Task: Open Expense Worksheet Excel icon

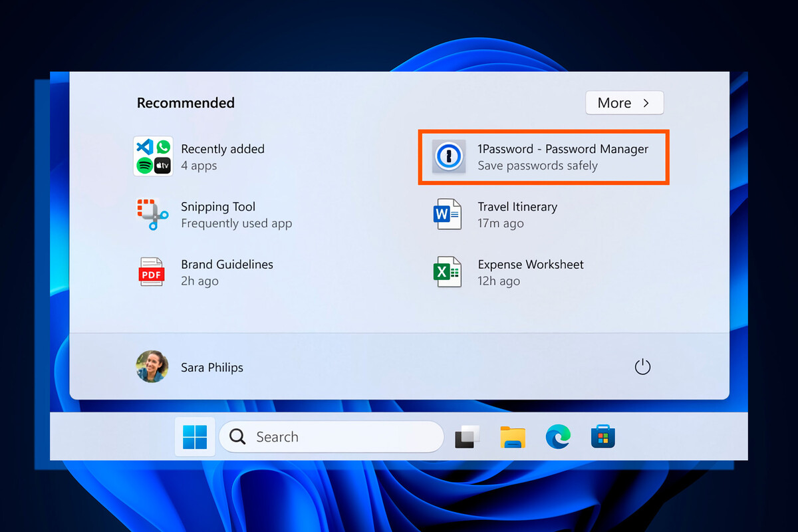Action: point(448,272)
